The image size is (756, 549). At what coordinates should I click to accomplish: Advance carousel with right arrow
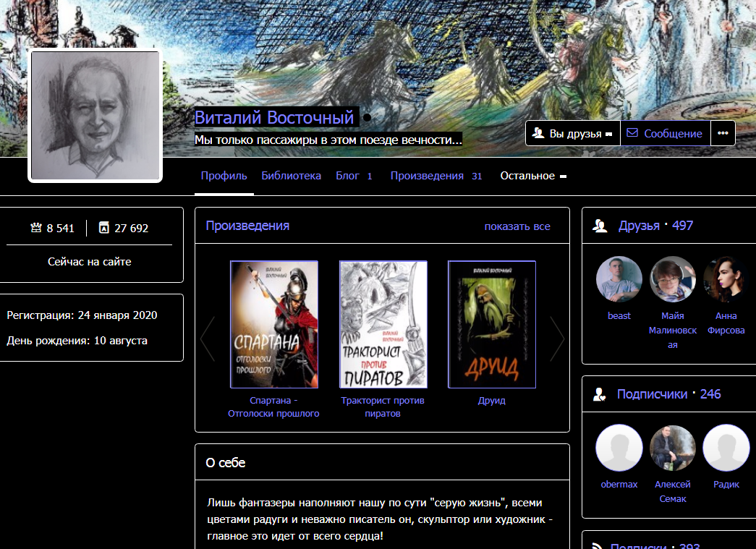click(x=557, y=338)
